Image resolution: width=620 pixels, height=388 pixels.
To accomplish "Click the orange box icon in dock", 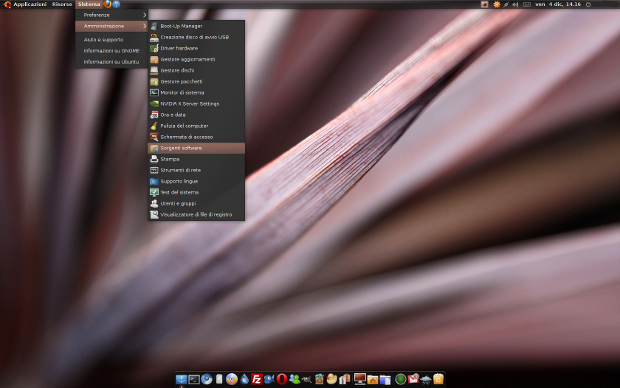I will (438, 379).
